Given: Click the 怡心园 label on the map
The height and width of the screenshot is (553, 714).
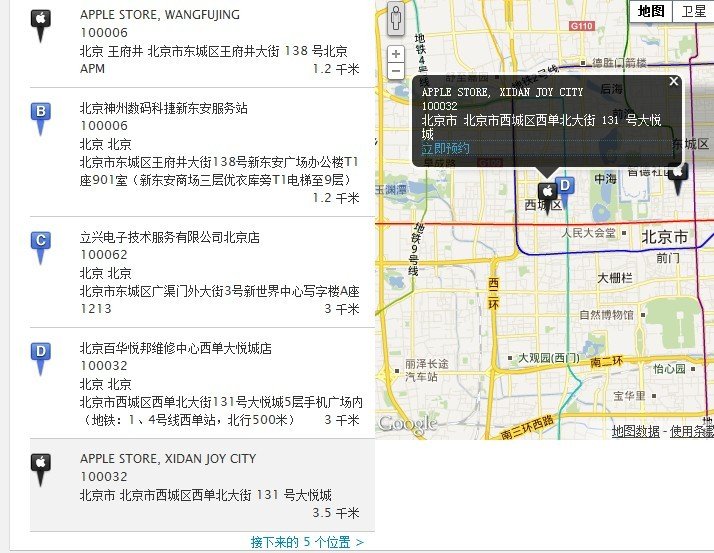Looking at the screenshot, I should [669, 369].
